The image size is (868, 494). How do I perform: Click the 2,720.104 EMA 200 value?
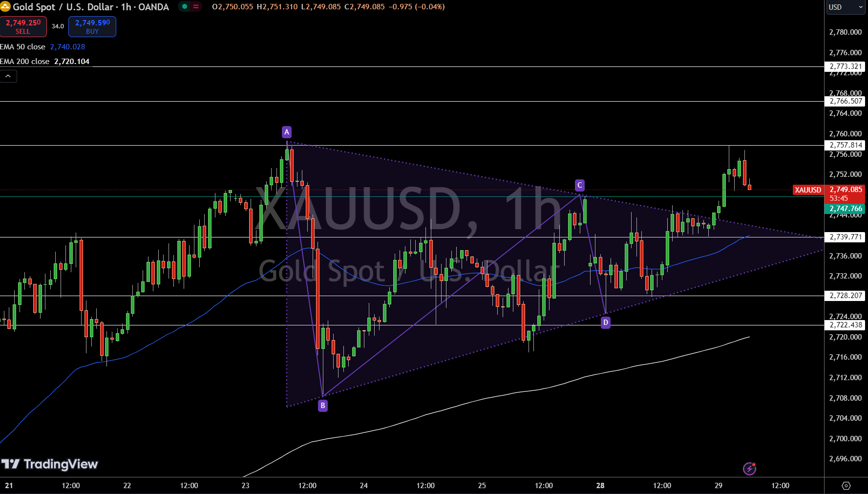click(x=72, y=62)
